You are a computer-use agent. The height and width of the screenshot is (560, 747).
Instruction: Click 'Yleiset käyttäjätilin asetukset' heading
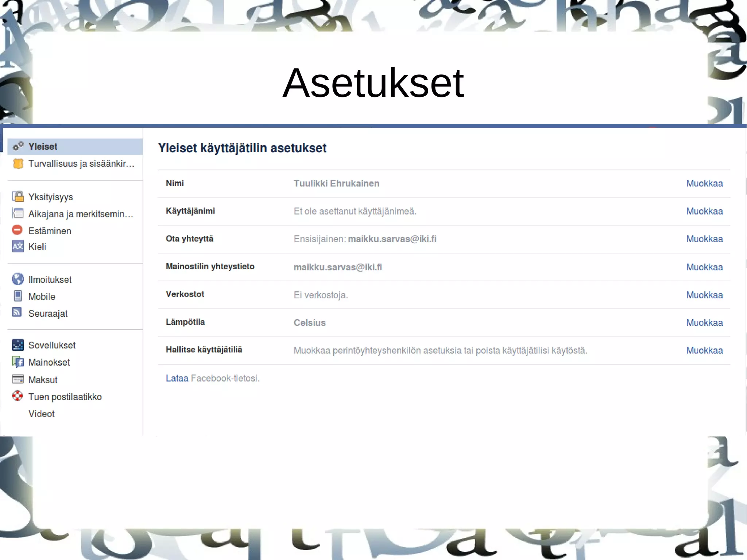[242, 148]
